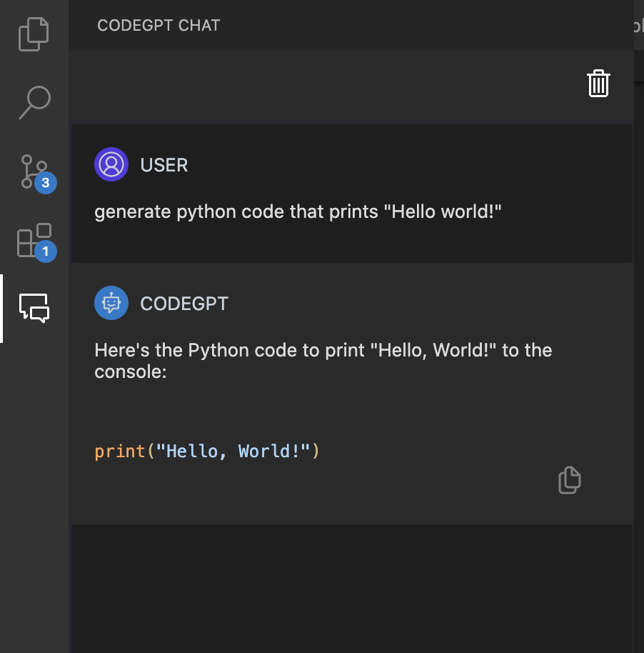
Task: Click the trash icon to clear chat
Action: coord(598,83)
